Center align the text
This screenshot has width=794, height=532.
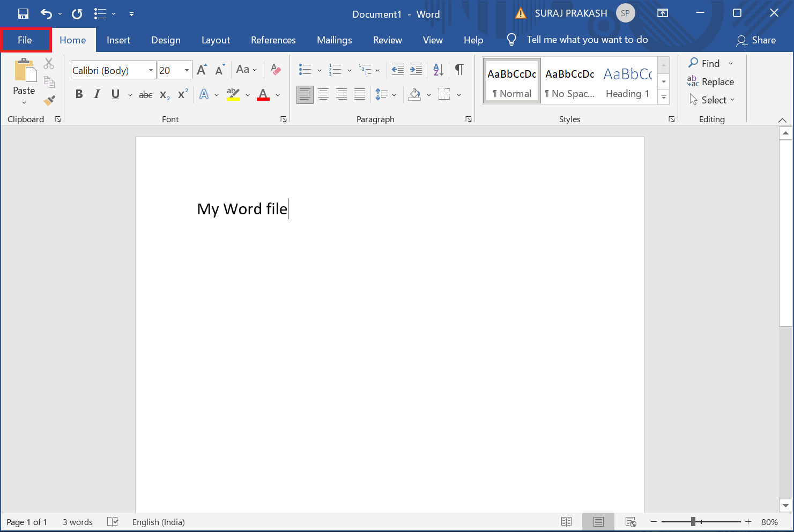(323, 95)
